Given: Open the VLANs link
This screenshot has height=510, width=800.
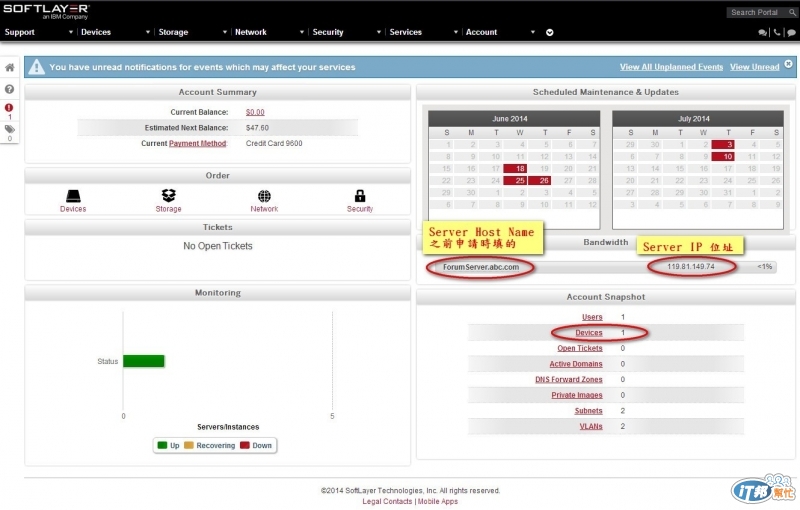Looking at the screenshot, I should click(591, 426).
